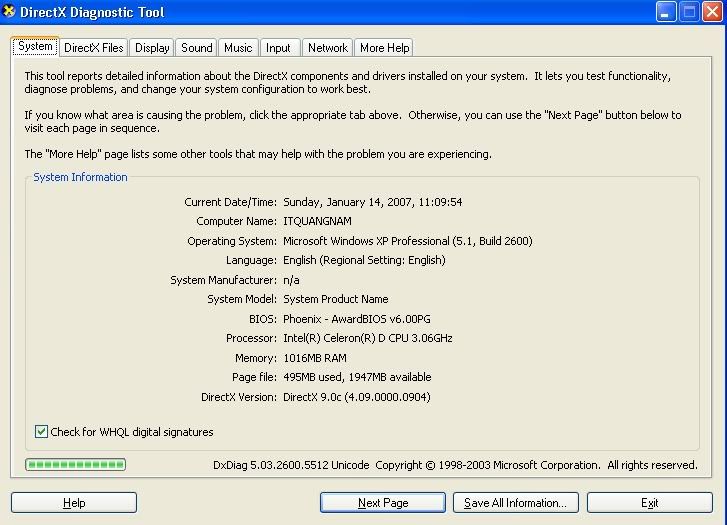
Task: Click the DirectX Version label
Action: pyautogui.click(x=239, y=397)
